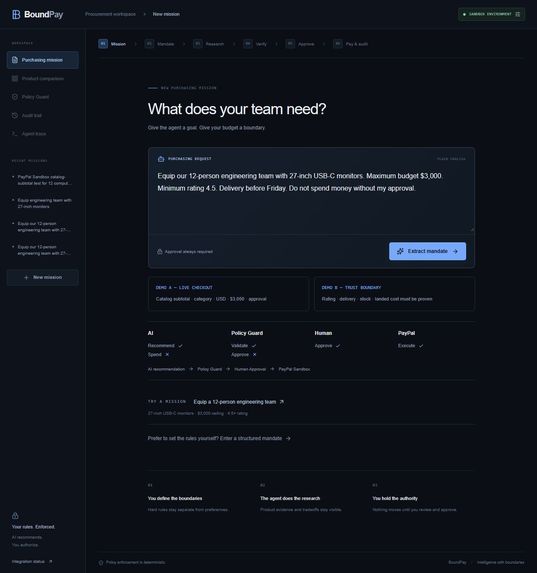Image resolution: width=537 pixels, height=573 pixels.
Task: Click the 04 step number badge
Action: [x=248, y=44]
